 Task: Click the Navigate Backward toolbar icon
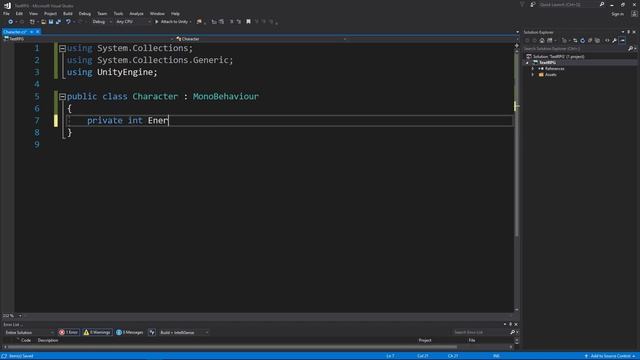(x=10, y=22)
